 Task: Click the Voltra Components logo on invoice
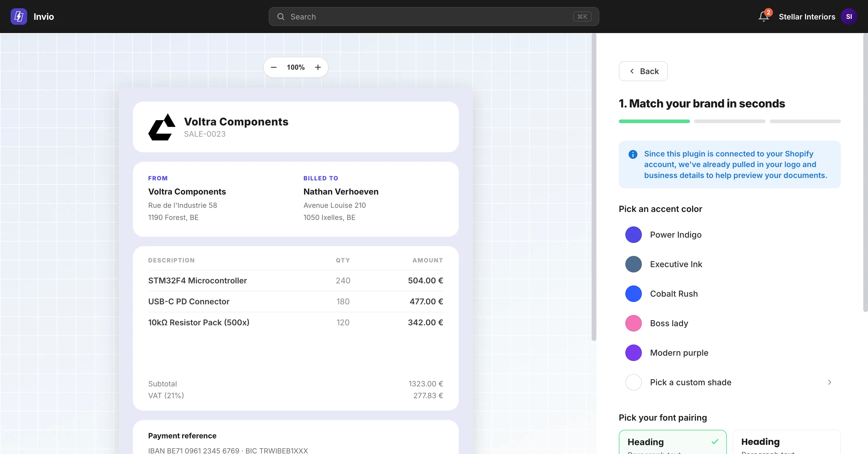coord(162,127)
